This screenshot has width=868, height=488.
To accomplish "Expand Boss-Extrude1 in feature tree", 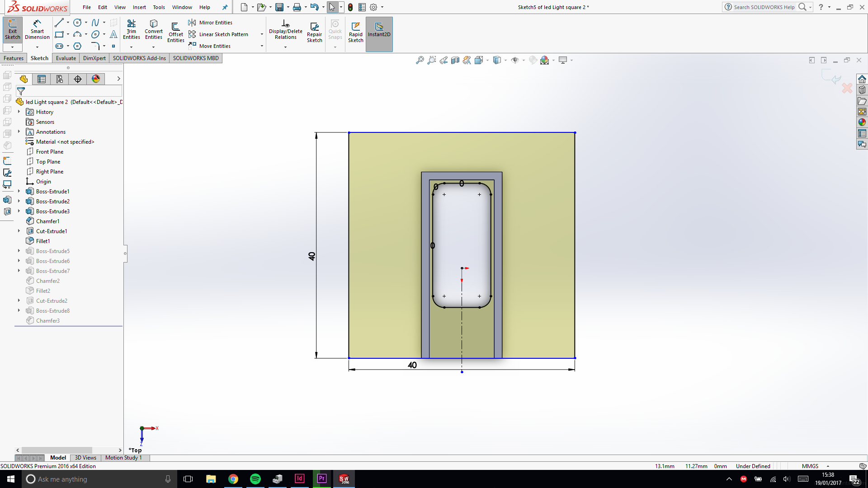I will (x=19, y=191).
